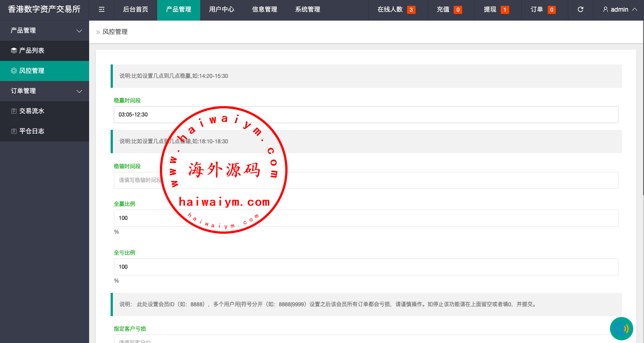This screenshot has height=343, width=644.
Task: Open 产品列表 in the sidebar
Action: click(31, 51)
